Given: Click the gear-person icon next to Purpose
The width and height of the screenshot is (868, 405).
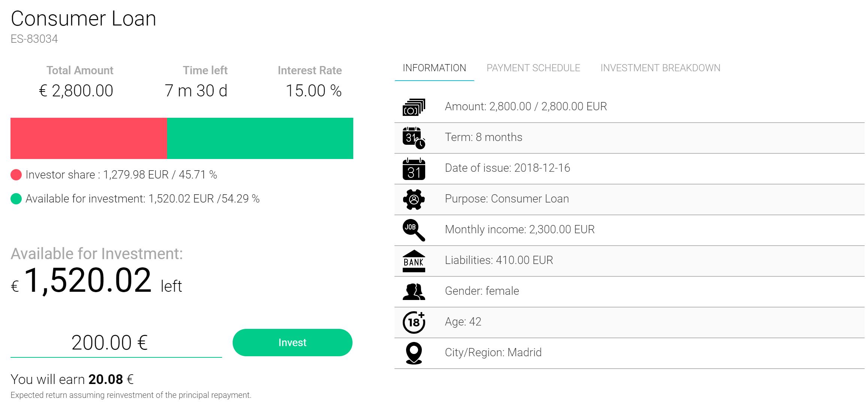Looking at the screenshot, I should coord(414,199).
